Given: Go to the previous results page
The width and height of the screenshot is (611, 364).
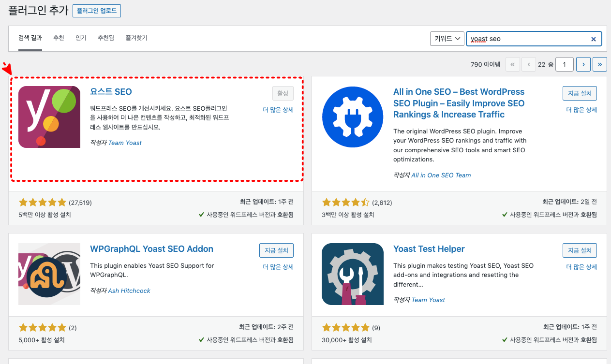Looking at the screenshot, I should [x=529, y=64].
